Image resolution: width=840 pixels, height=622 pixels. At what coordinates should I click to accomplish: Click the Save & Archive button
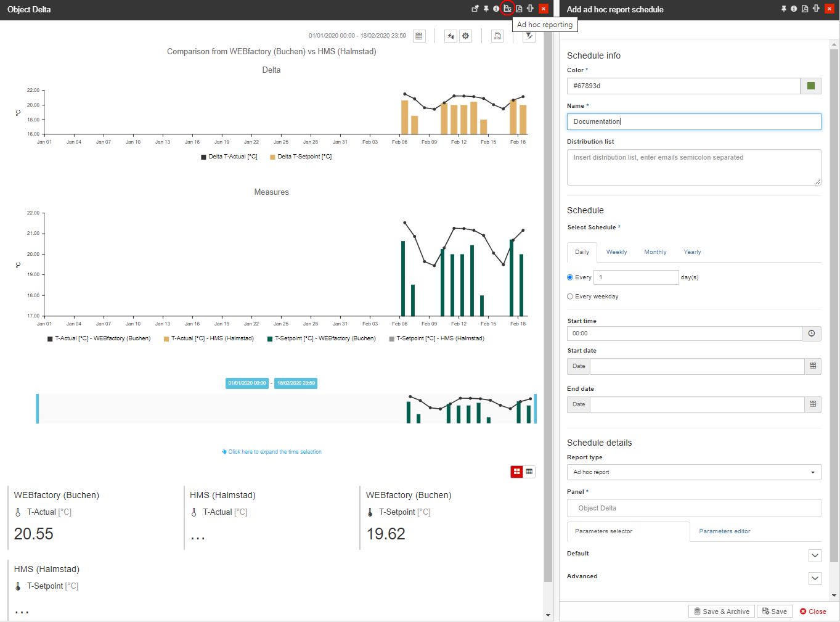[x=721, y=612]
